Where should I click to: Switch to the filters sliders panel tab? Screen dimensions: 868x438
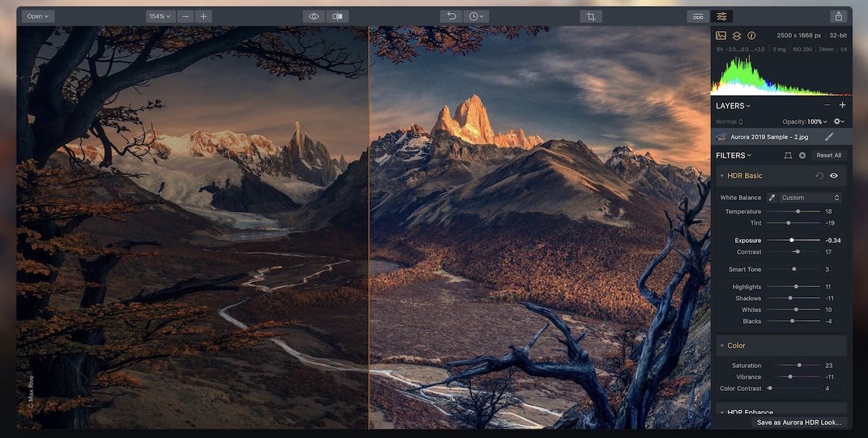click(721, 16)
